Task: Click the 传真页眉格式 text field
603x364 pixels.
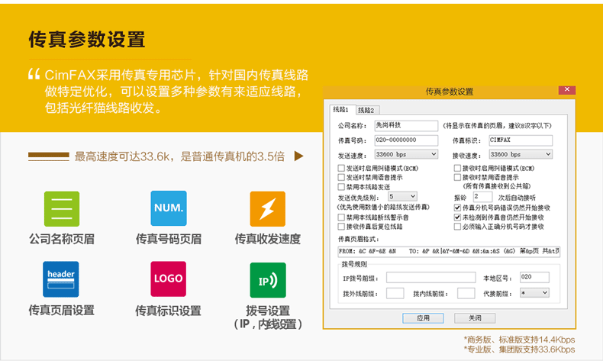Action: (x=449, y=251)
